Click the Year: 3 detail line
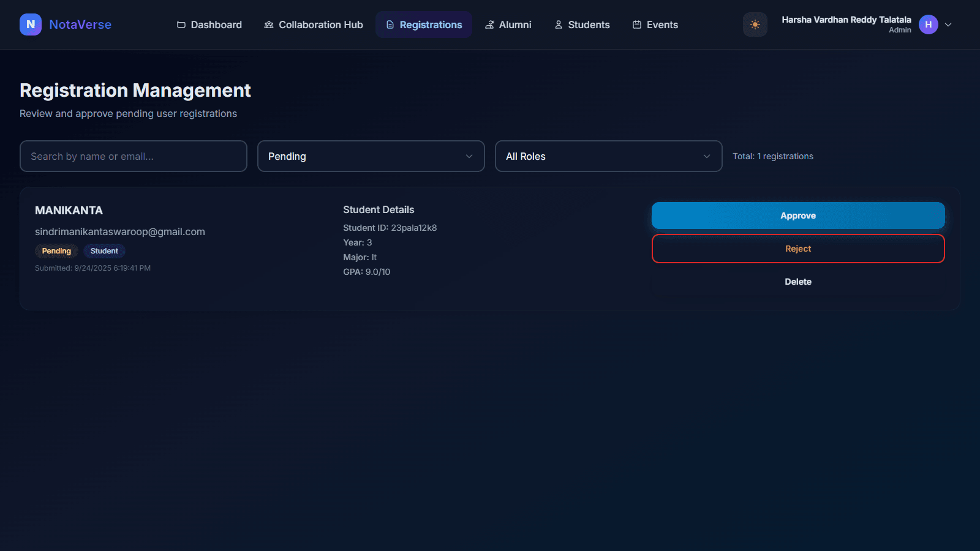 pos(358,242)
